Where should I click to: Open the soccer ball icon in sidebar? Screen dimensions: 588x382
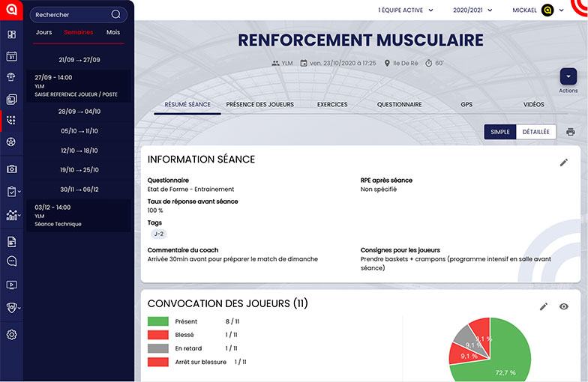click(x=11, y=142)
